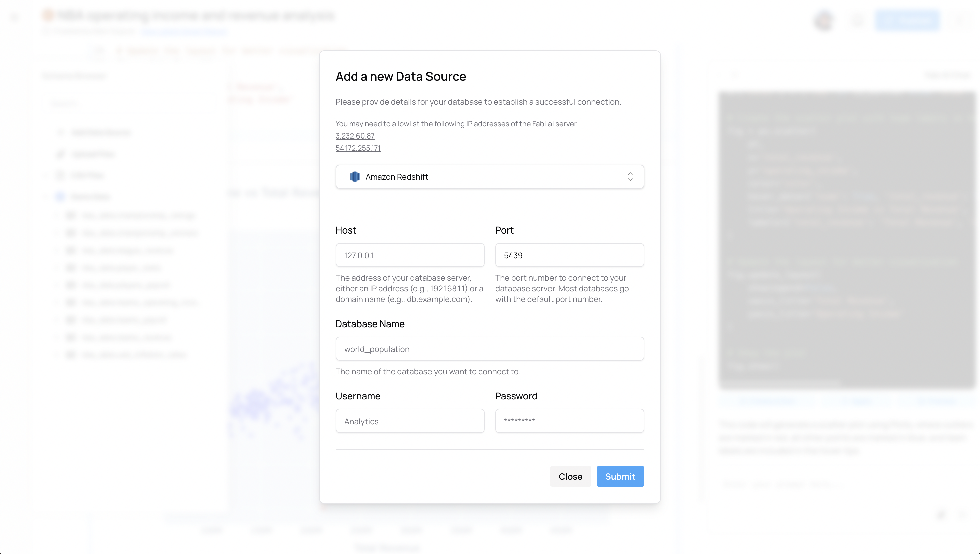Click the Username input field
This screenshot has height=554, width=980.
(409, 421)
